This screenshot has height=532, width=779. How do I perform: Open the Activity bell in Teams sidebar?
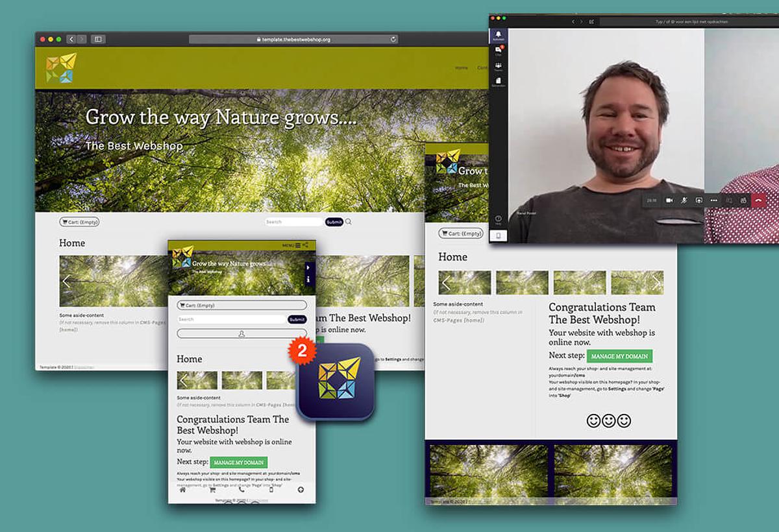click(498, 35)
